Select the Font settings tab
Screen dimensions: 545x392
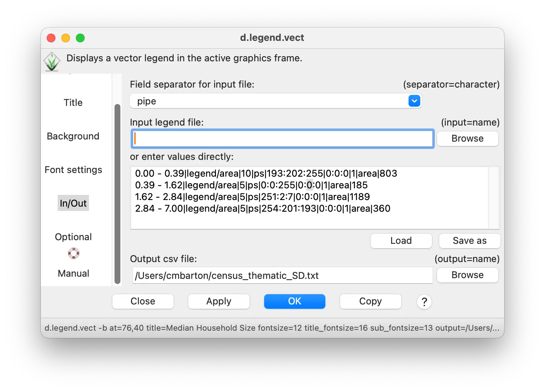point(73,170)
